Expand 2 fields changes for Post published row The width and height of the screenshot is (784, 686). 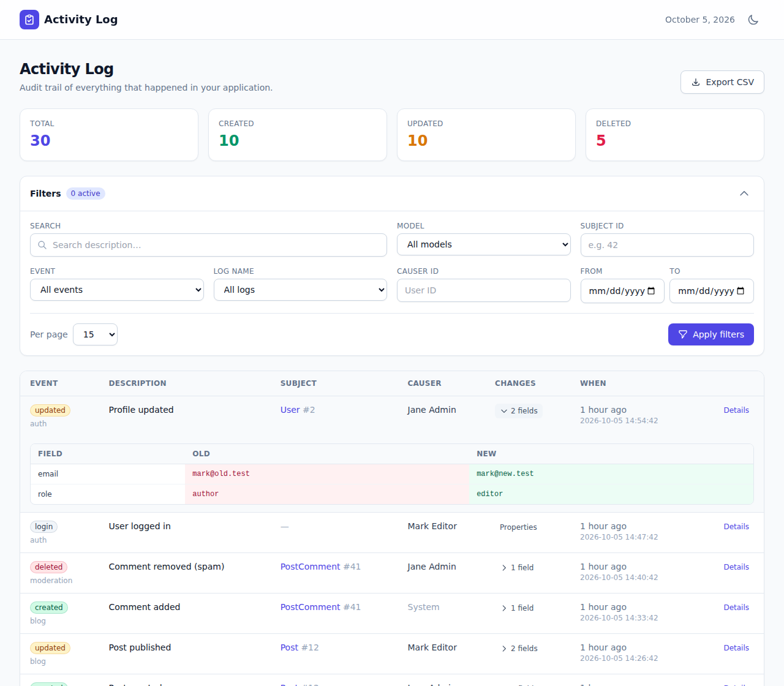pyautogui.click(x=519, y=649)
